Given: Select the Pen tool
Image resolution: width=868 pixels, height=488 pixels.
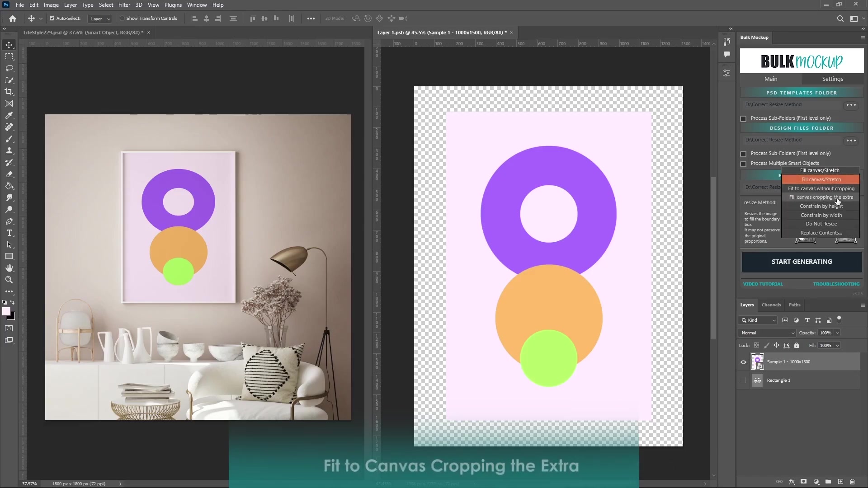Looking at the screenshot, I should pyautogui.click(x=9, y=221).
